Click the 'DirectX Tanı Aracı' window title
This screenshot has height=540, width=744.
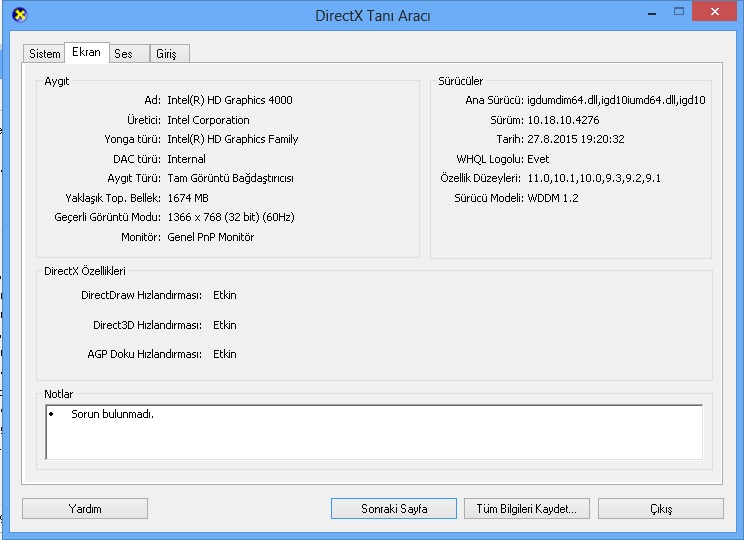[372, 16]
